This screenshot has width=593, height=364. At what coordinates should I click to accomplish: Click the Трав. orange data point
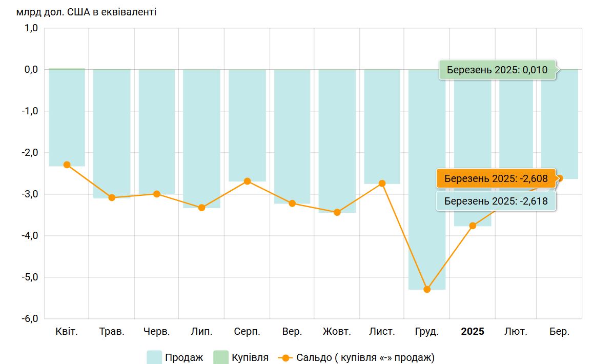[x=112, y=197]
